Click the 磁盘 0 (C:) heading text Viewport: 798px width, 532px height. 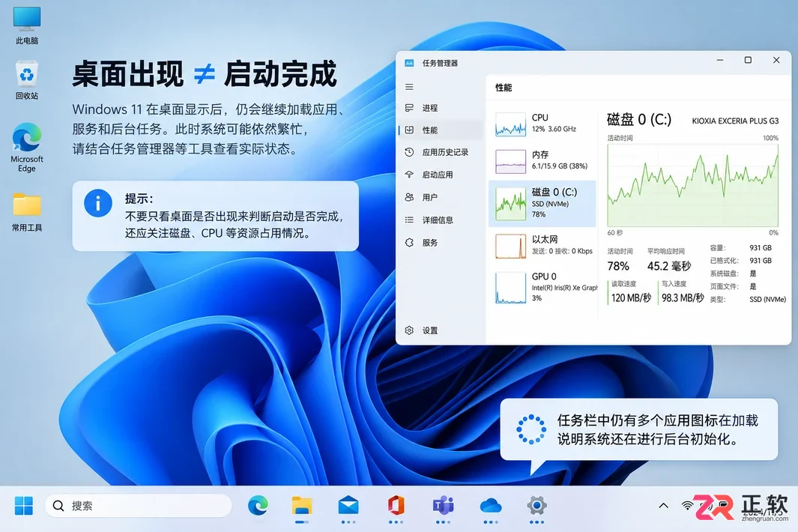click(639, 120)
